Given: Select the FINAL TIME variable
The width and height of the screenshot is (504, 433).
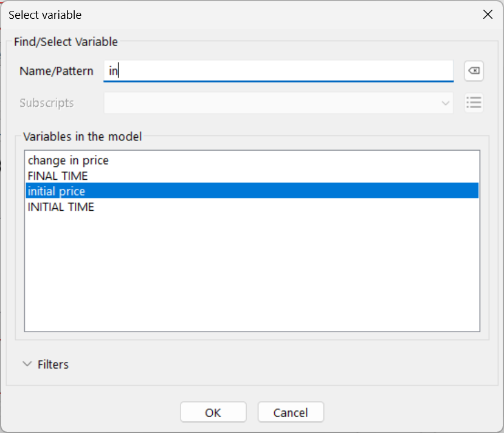Looking at the screenshot, I should 58,176.
